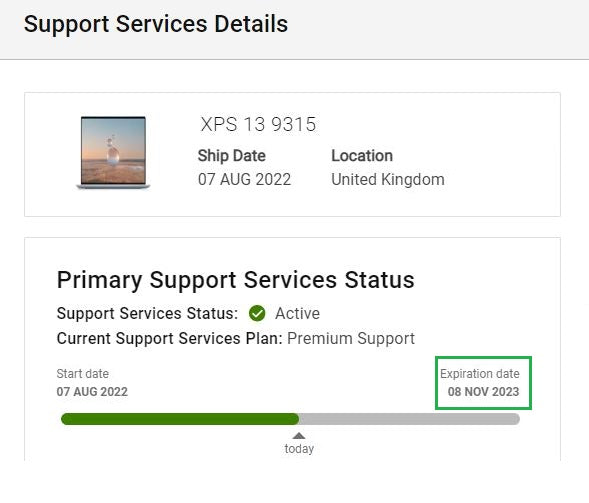Click the today label under the bar
Viewport: 589px width, 503px height.
pos(299,449)
